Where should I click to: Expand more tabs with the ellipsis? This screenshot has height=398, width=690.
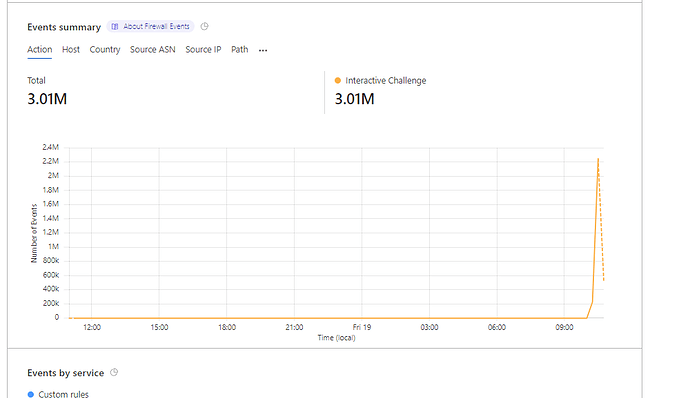[x=263, y=50]
